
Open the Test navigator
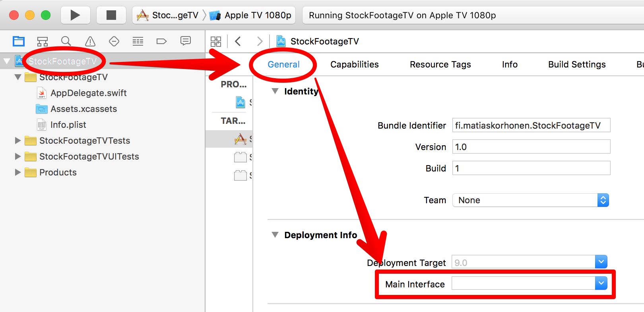pyautogui.click(x=114, y=41)
